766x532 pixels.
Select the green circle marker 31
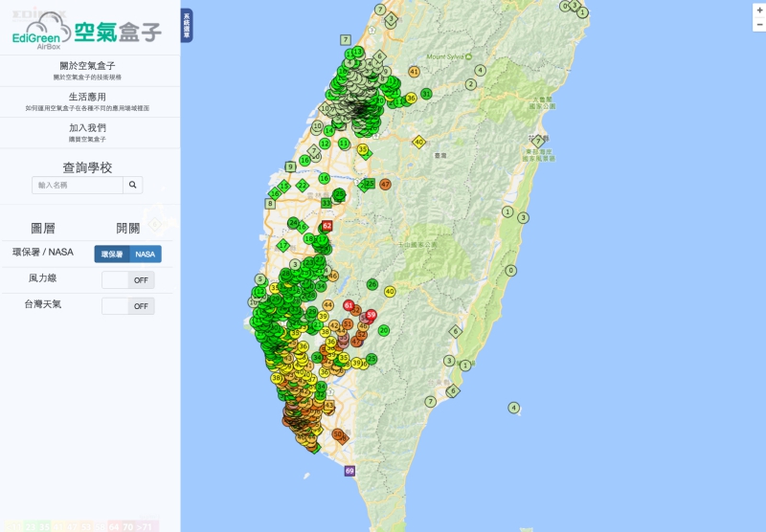pyautogui.click(x=426, y=94)
